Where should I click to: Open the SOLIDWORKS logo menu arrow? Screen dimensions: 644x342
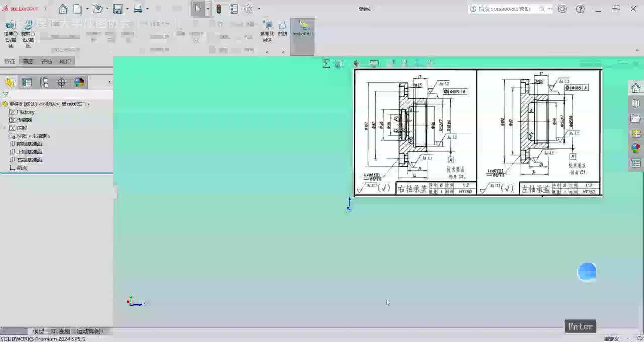(x=45, y=9)
